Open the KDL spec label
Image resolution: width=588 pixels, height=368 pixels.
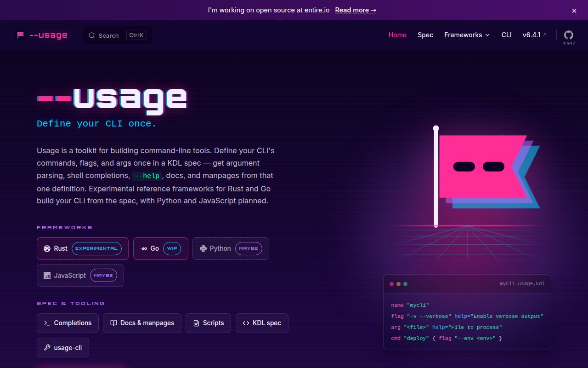pyautogui.click(x=267, y=323)
